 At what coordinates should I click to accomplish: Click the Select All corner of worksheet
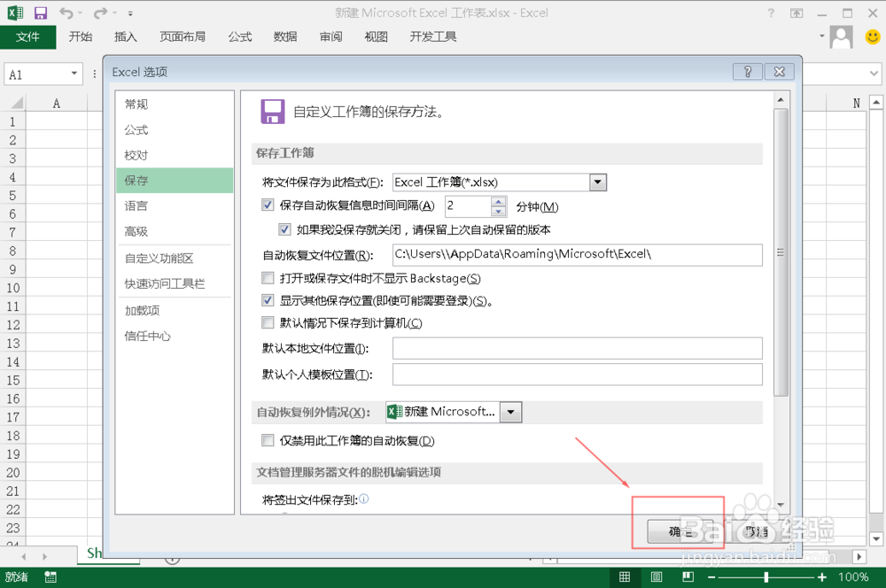tap(17, 103)
